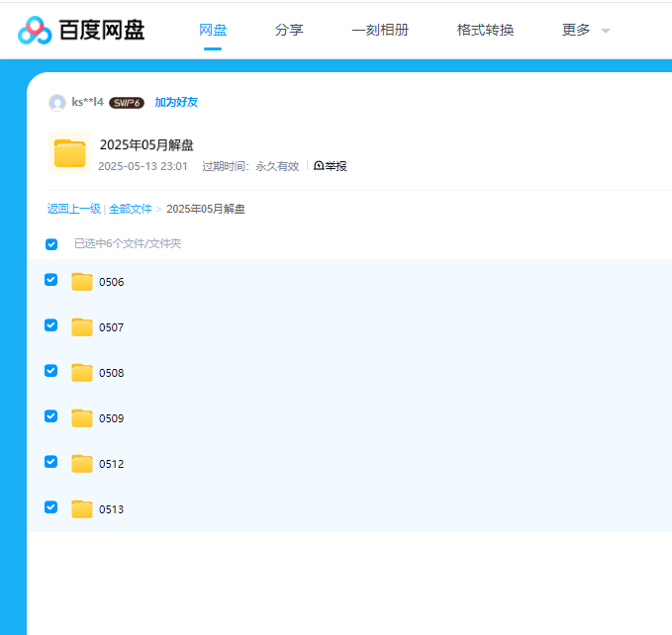
Task: Uncheck the 0506 folder checkbox
Action: click(51, 280)
